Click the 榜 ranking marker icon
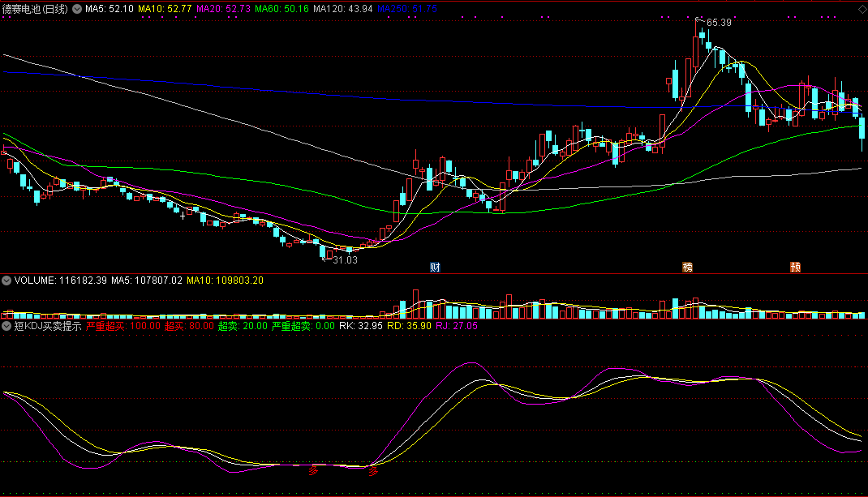This screenshot has width=868, height=497. pos(688,268)
